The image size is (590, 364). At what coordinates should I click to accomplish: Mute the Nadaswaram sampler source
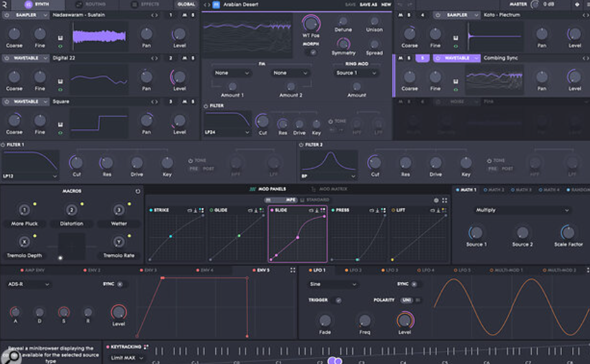pyautogui.click(x=185, y=15)
